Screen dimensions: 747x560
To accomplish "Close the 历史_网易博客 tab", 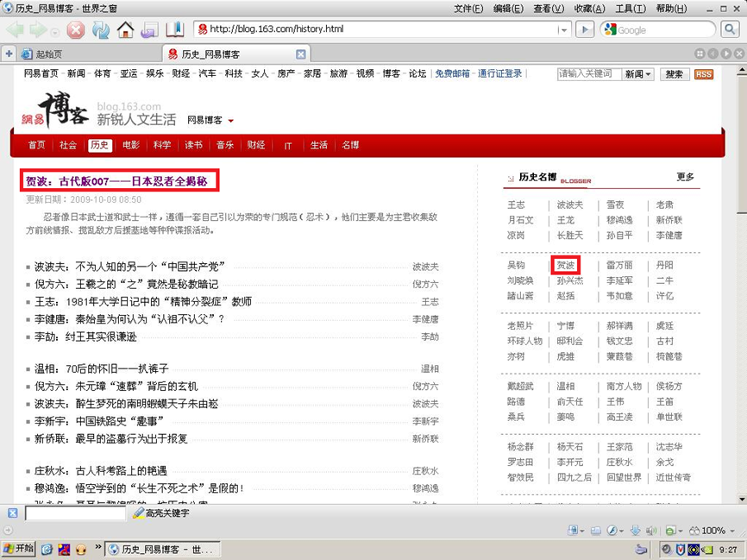I will [300, 53].
